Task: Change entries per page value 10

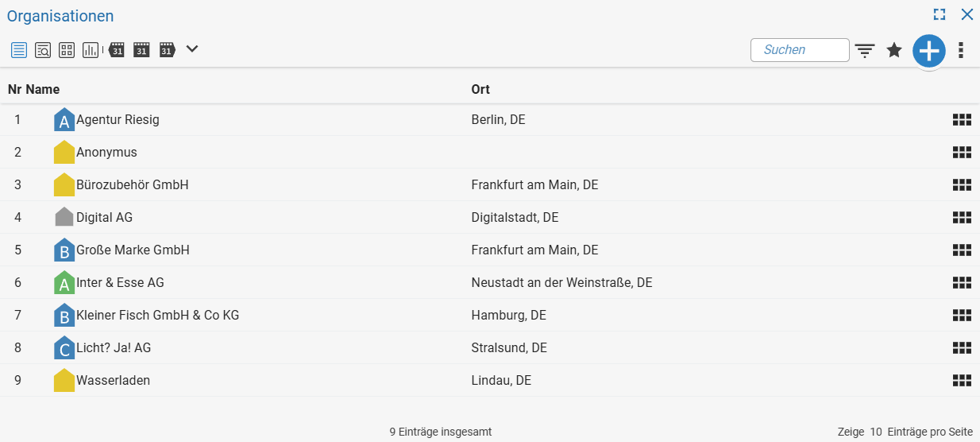Action: click(x=876, y=432)
